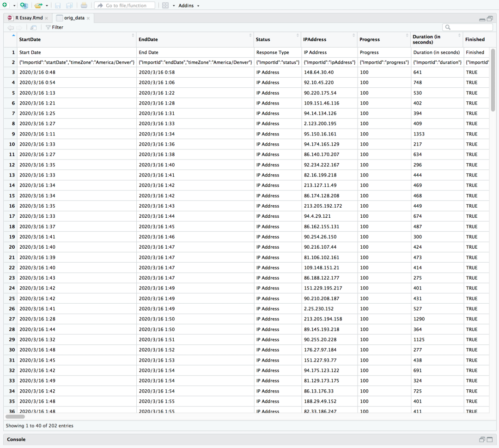Expand the recent files dropdown arrow
The width and height of the screenshot is (499, 448).
pyautogui.click(x=47, y=6)
